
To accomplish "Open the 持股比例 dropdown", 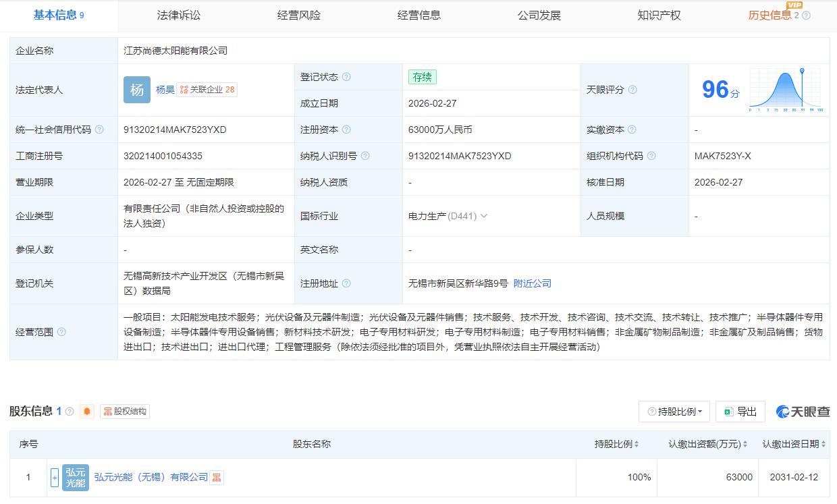I will point(675,412).
